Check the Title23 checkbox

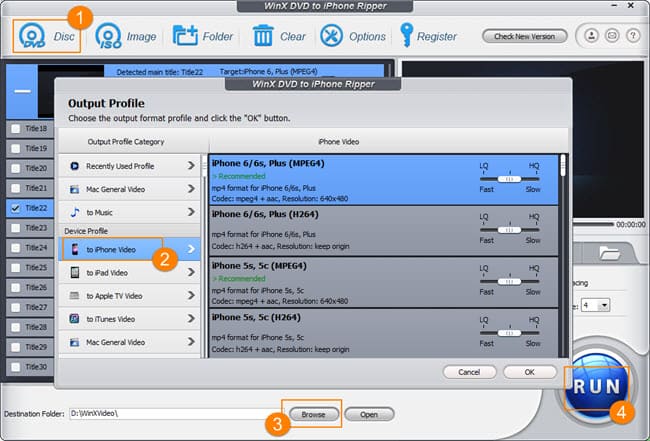point(16,228)
